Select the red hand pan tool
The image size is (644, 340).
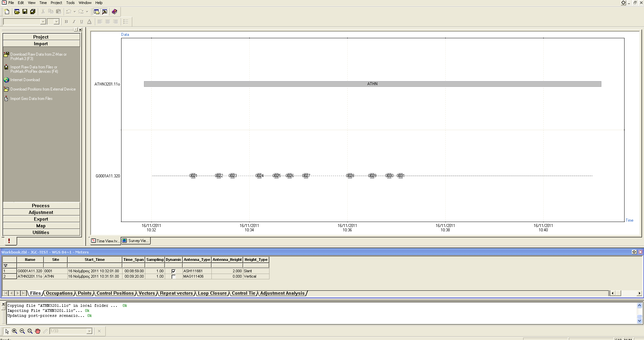point(38,331)
